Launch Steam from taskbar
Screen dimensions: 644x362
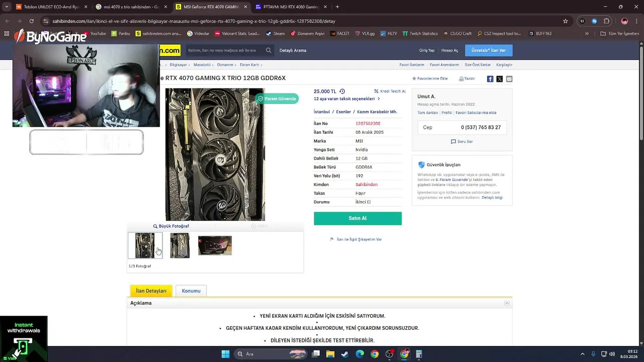(345, 354)
